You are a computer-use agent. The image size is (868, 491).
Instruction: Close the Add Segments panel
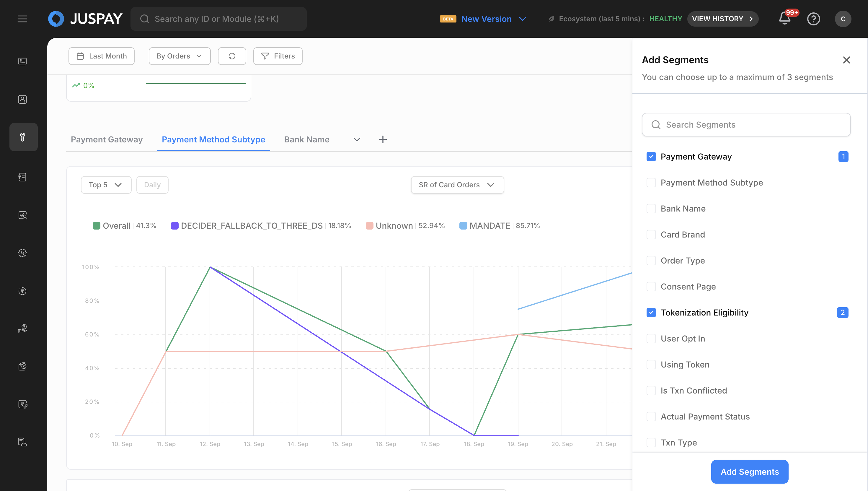tap(846, 60)
